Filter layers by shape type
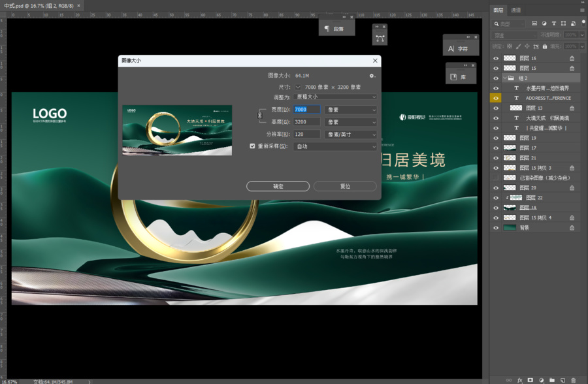Screen dimensions: 588x384 point(563,24)
